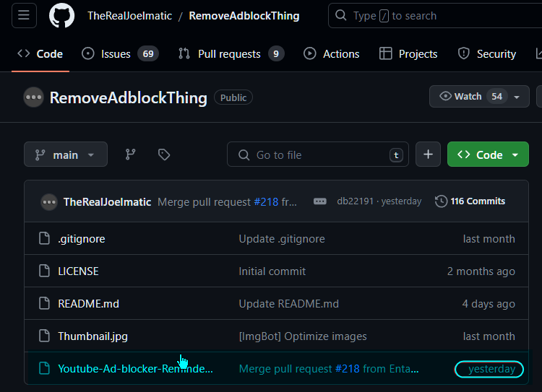View history of 116 Commits

[470, 201]
